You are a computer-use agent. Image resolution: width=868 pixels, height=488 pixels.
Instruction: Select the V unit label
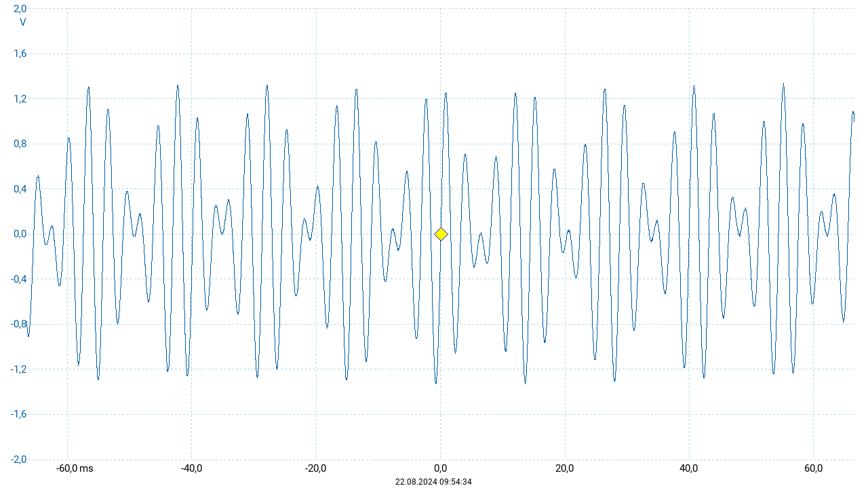coord(23,22)
